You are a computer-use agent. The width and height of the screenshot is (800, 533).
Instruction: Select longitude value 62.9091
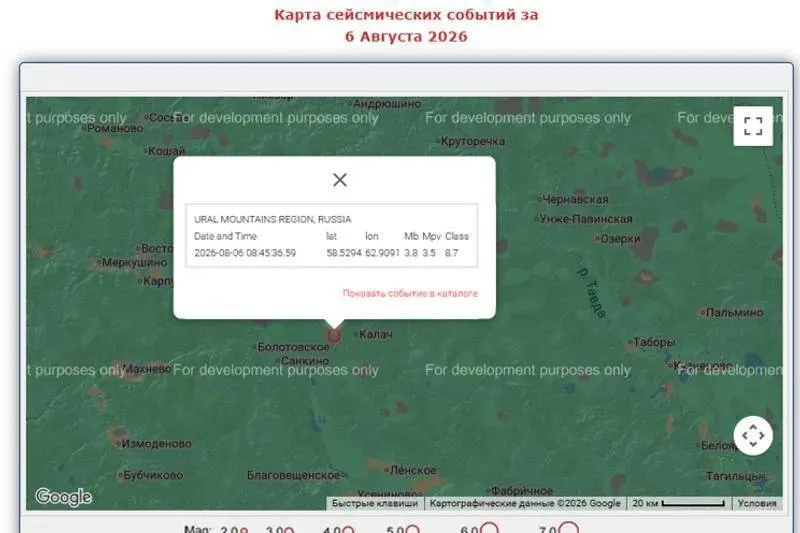tap(382, 252)
